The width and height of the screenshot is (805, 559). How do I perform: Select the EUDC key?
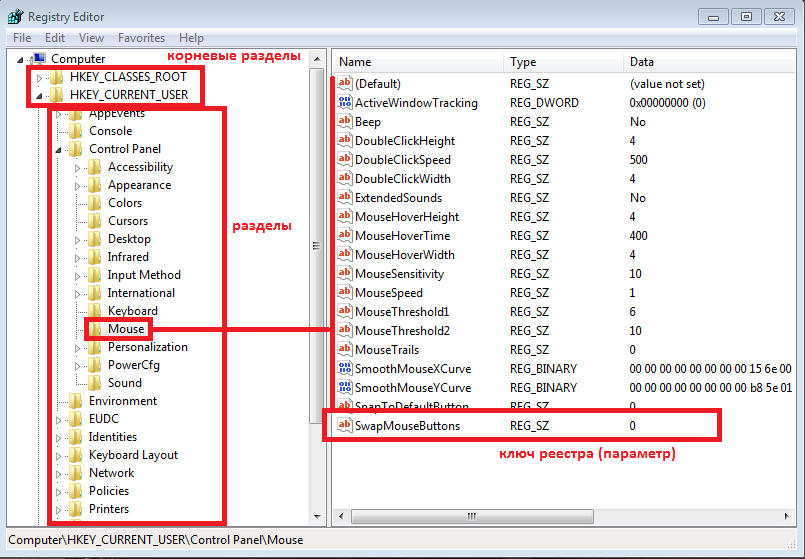point(104,419)
